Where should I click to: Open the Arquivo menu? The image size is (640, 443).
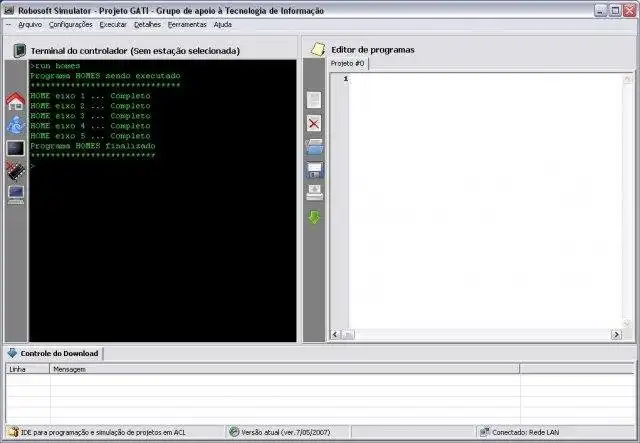[x=30, y=24]
